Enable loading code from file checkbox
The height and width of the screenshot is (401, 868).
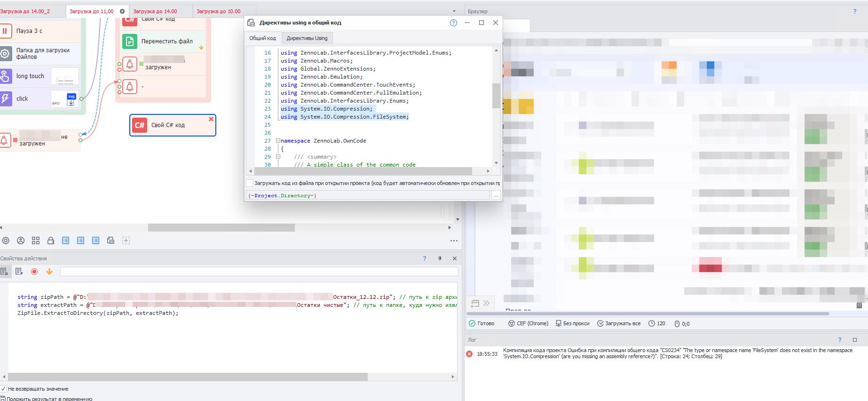250,183
